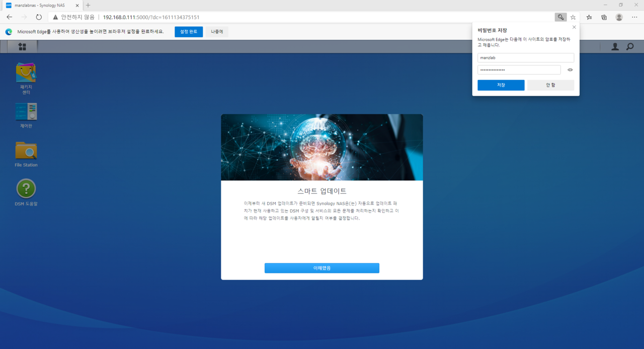Open Edge settings and more menu
This screenshot has height=349, width=644.
[x=634, y=17]
